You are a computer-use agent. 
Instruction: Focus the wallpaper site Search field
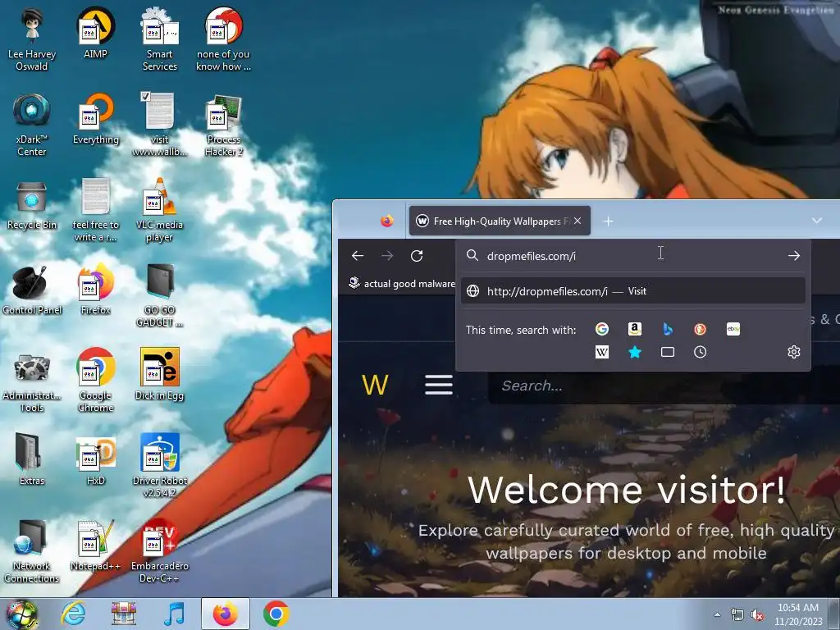point(664,386)
